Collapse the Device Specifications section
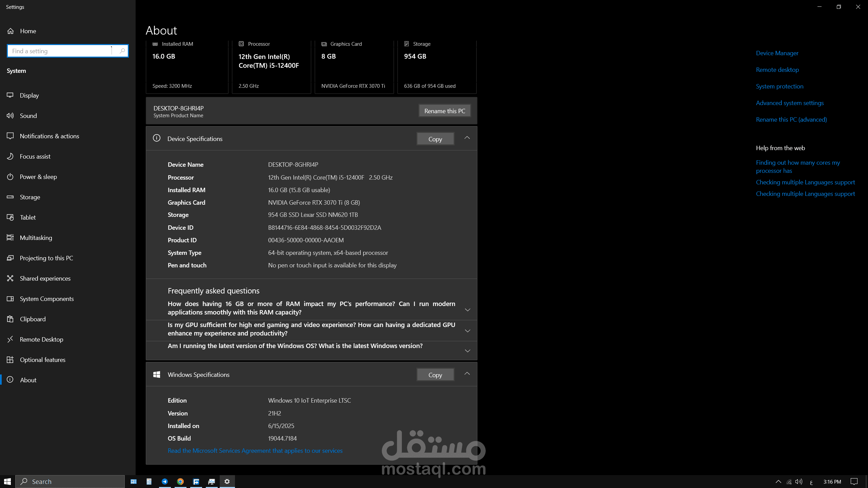868x488 pixels. (467, 138)
